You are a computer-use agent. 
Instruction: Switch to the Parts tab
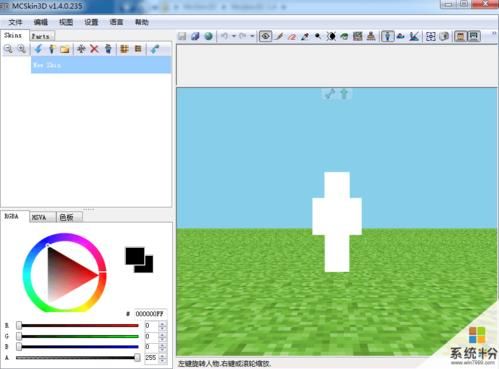(x=42, y=36)
